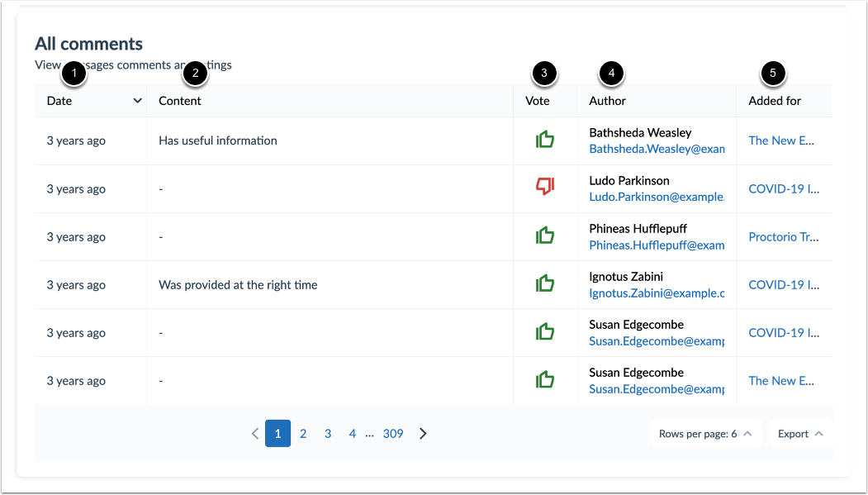Jump to last page 309
Viewport: 868px width, 495px height.
click(x=393, y=434)
